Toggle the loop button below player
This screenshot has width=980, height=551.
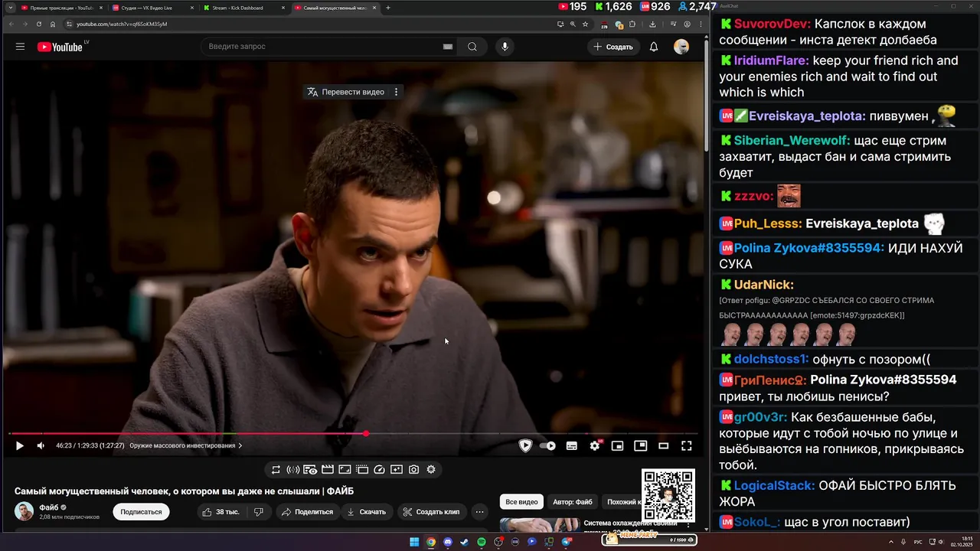276,470
